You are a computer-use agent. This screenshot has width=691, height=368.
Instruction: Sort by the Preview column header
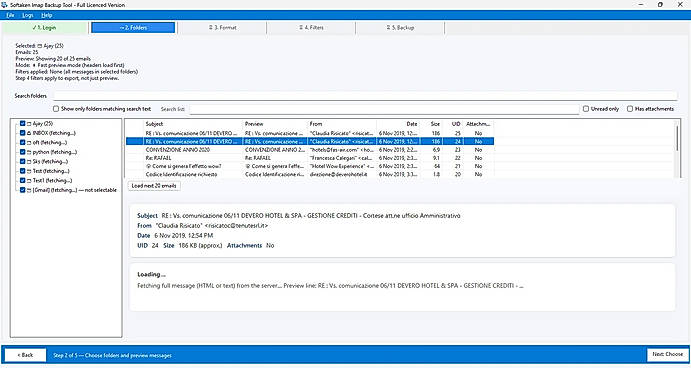pyautogui.click(x=275, y=124)
